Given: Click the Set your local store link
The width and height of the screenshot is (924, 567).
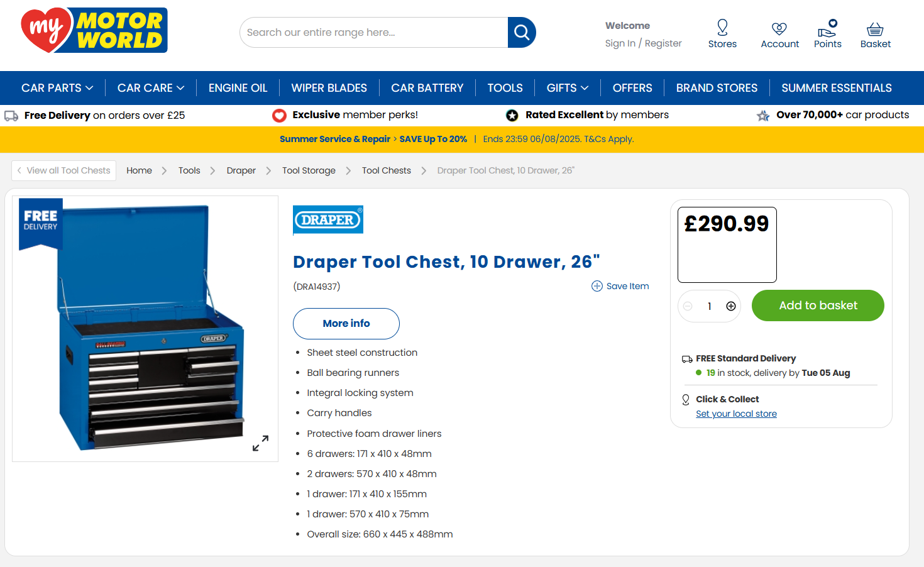Looking at the screenshot, I should (x=736, y=414).
